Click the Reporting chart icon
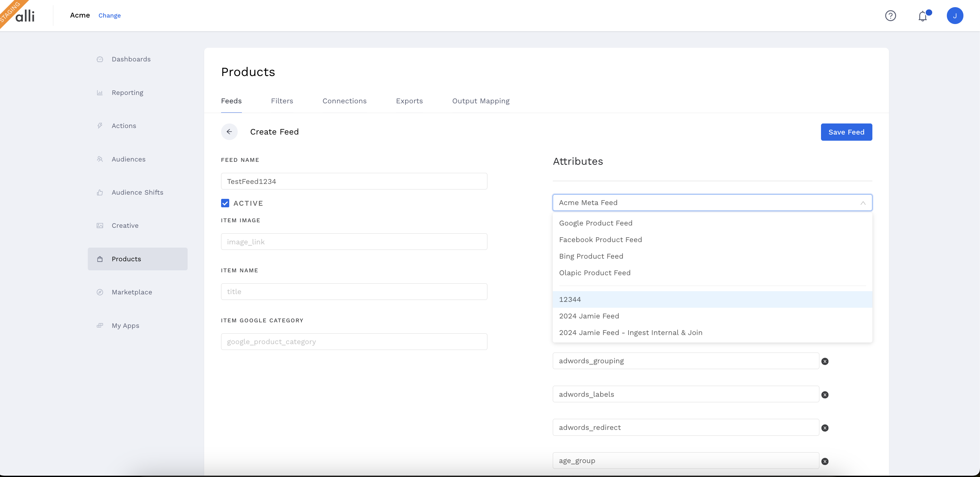This screenshot has width=980, height=477. coord(100,93)
